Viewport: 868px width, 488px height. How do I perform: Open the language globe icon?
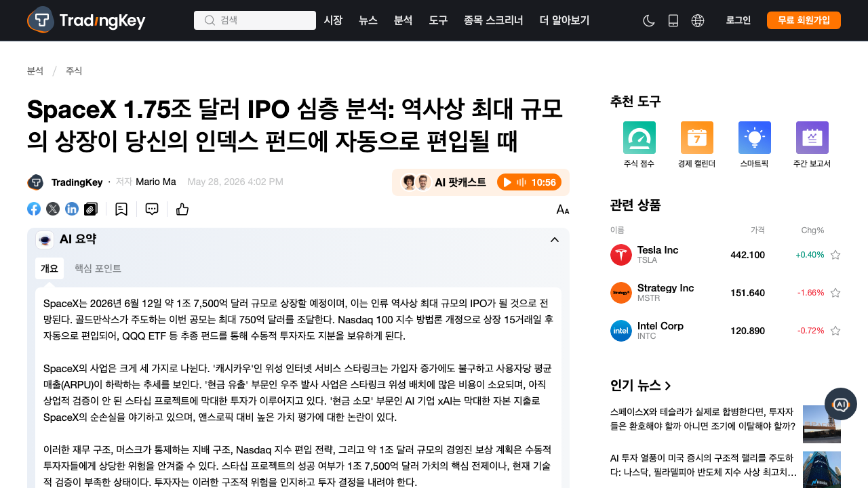(698, 20)
